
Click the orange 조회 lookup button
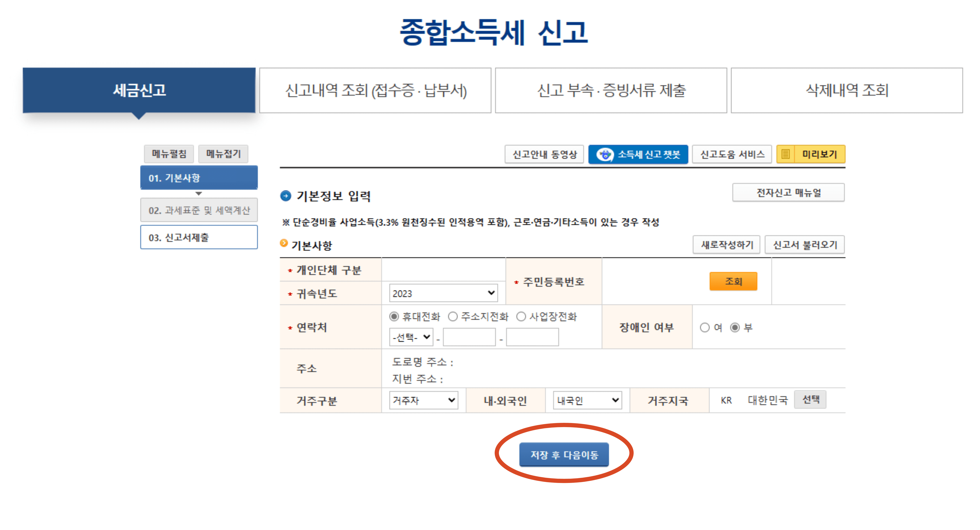click(734, 281)
